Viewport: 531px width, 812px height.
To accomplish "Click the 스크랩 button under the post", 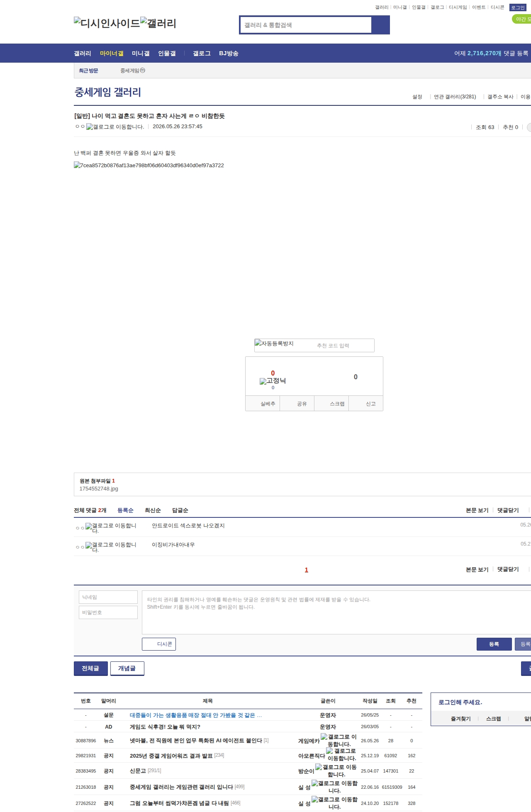I will tap(331, 404).
